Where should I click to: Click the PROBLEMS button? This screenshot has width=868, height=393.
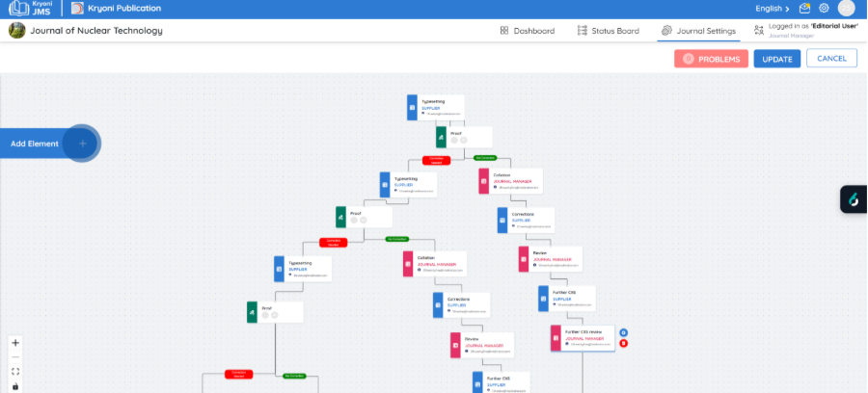coord(712,59)
